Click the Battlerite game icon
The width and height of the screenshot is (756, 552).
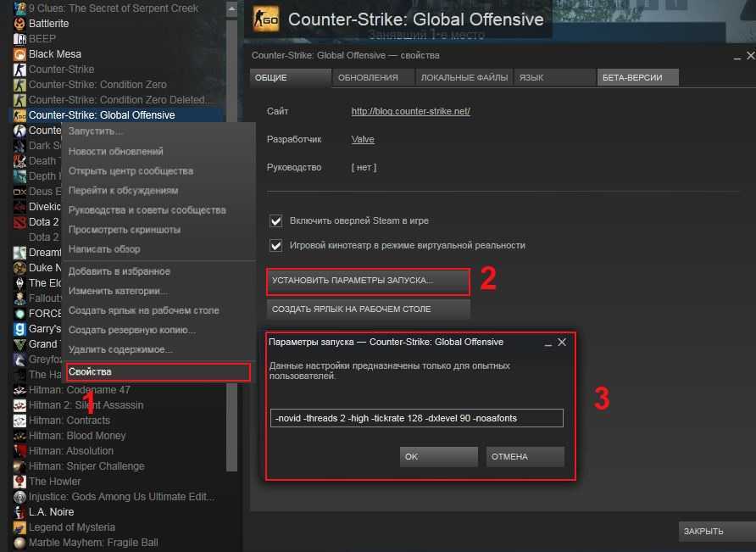click(19, 24)
